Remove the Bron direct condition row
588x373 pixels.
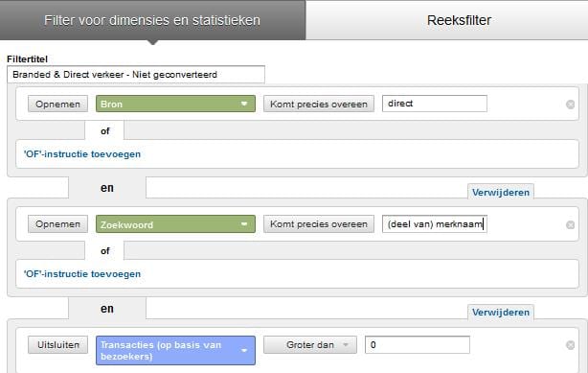(570, 105)
